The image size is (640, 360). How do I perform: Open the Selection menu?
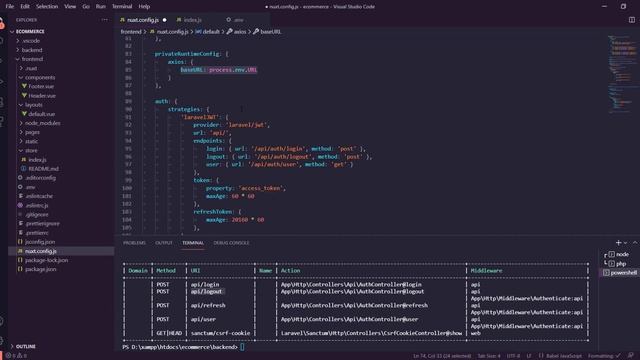(x=47, y=7)
